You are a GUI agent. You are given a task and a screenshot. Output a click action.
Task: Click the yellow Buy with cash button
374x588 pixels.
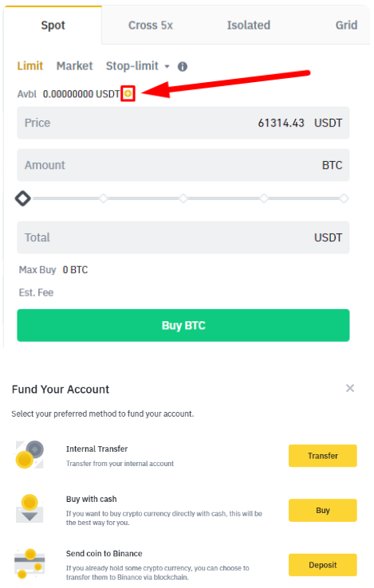pos(322,510)
